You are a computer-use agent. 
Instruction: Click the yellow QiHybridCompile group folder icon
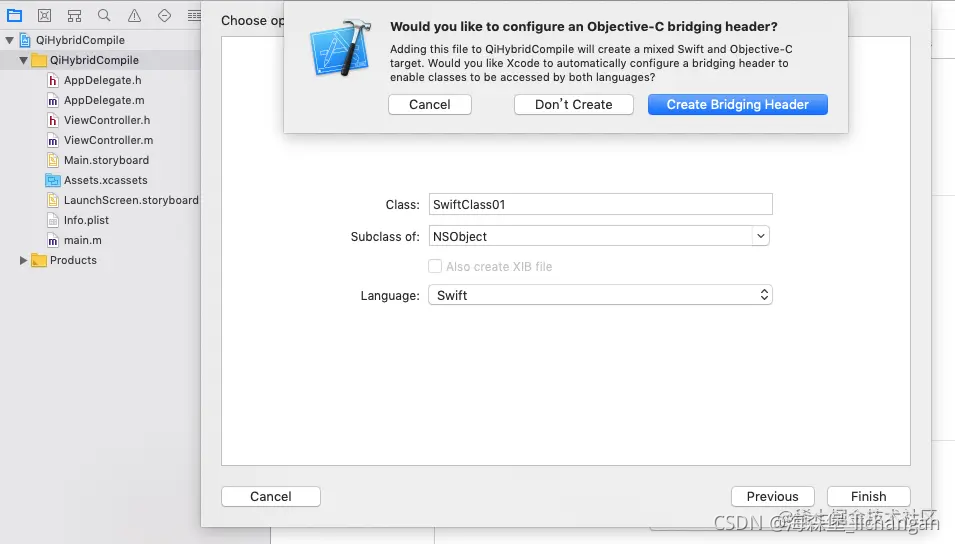pos(39,60)
